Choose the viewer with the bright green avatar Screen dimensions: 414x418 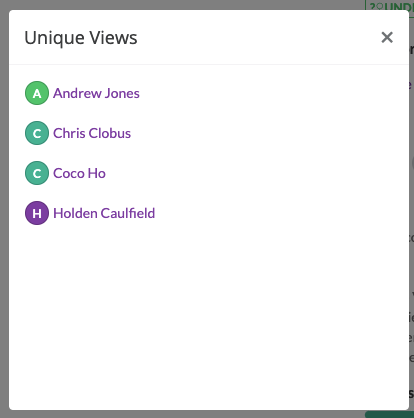click(x=96, y=93)
